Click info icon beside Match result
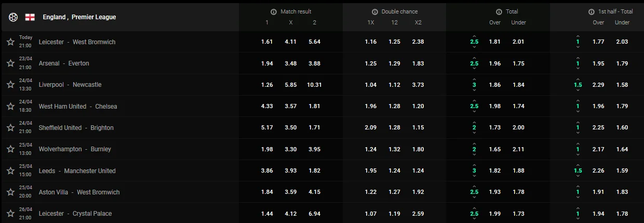The image size is (644, 223). [274, 11]
